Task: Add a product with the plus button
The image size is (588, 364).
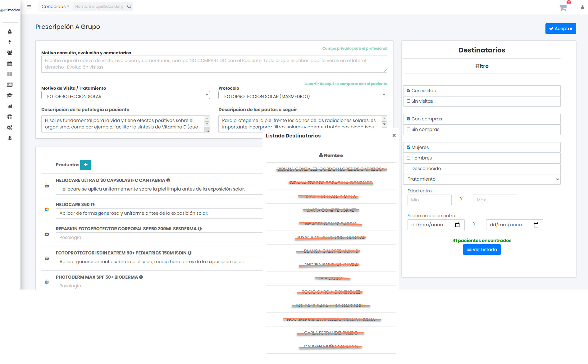Action: tap(85, 165)
